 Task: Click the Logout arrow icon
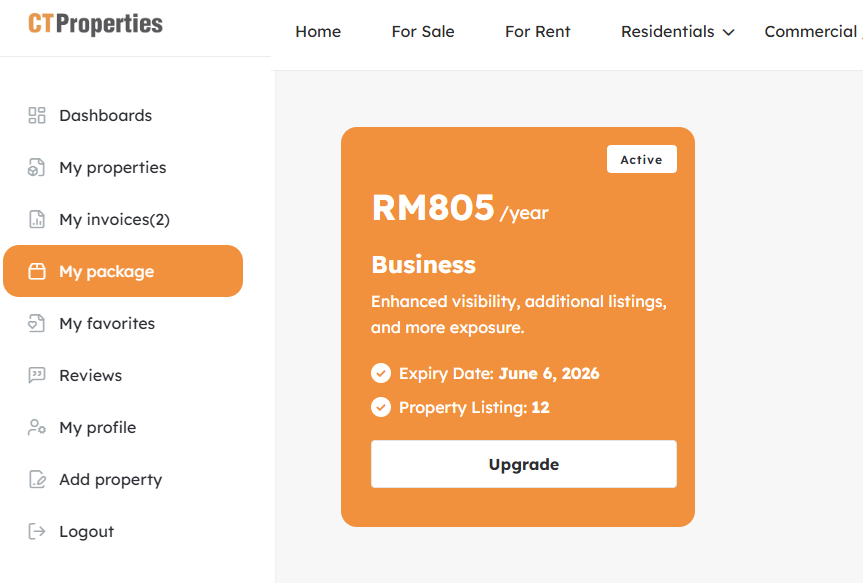pos(37,531)
